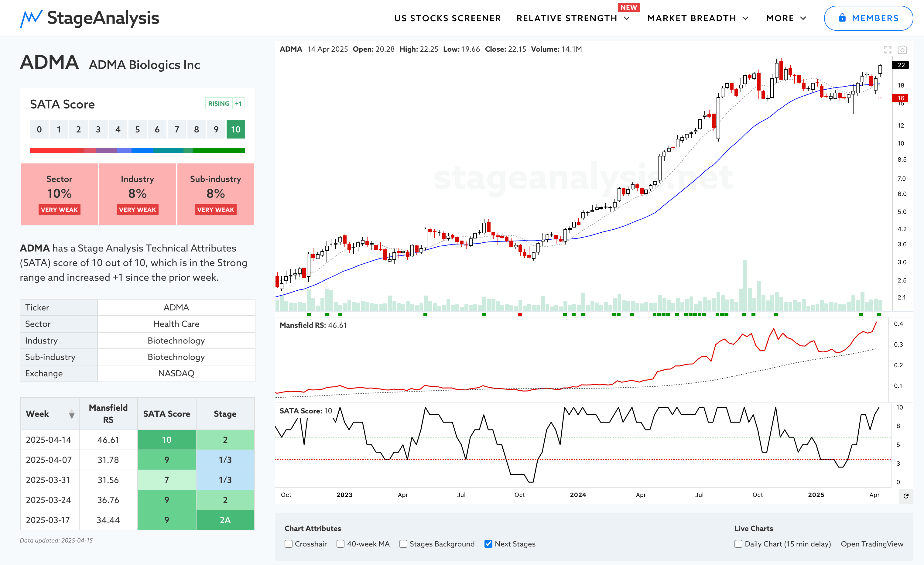Toggle the Stages Background checkbox
The width and height of the screenshot is (924, 565).
point(403,544)
